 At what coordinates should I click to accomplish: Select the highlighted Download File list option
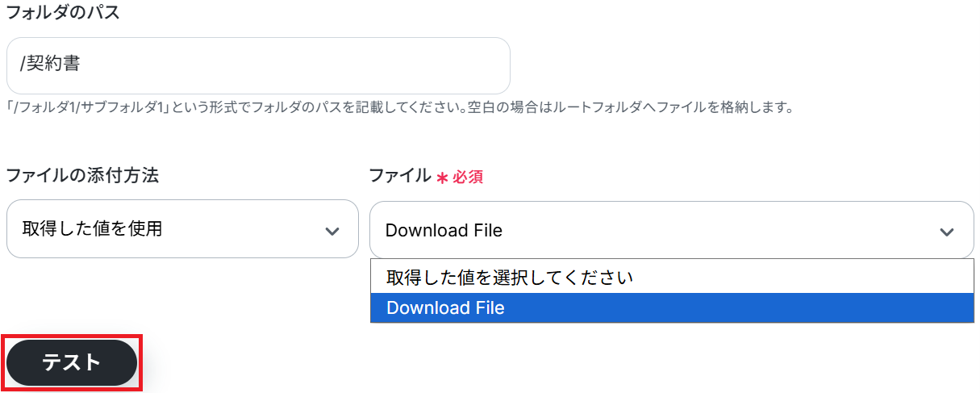[445, 307]
